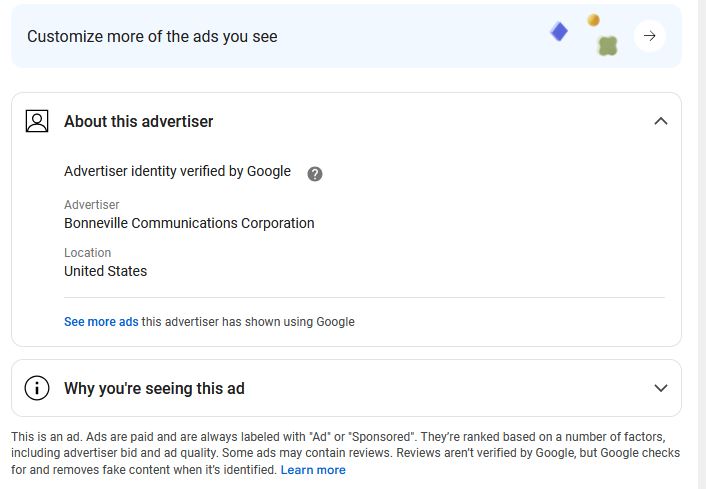Open the Learn more link

313,470
